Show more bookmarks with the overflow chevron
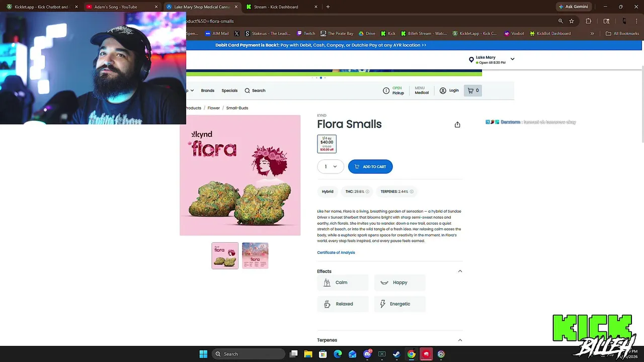This screenshot has height=362, width=644. (592, 33)
